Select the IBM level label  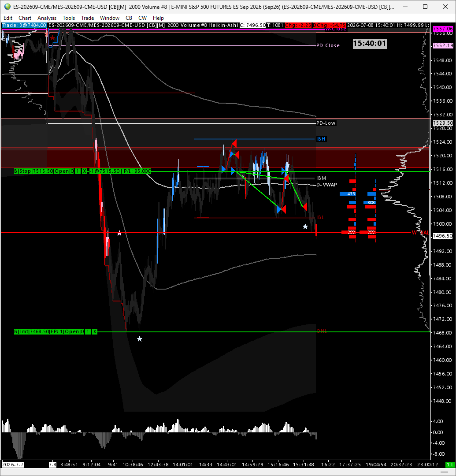321,178
